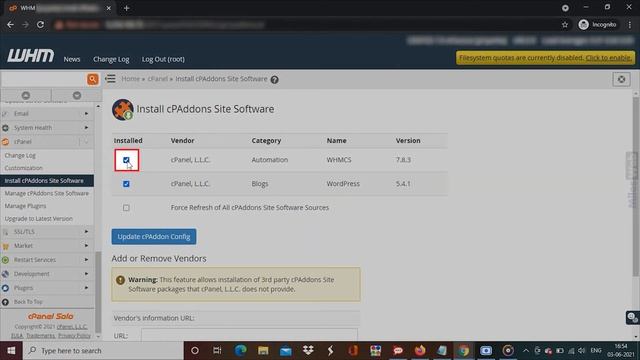
Task: Click the Cortana circle icon
Action: pos(195,351)
